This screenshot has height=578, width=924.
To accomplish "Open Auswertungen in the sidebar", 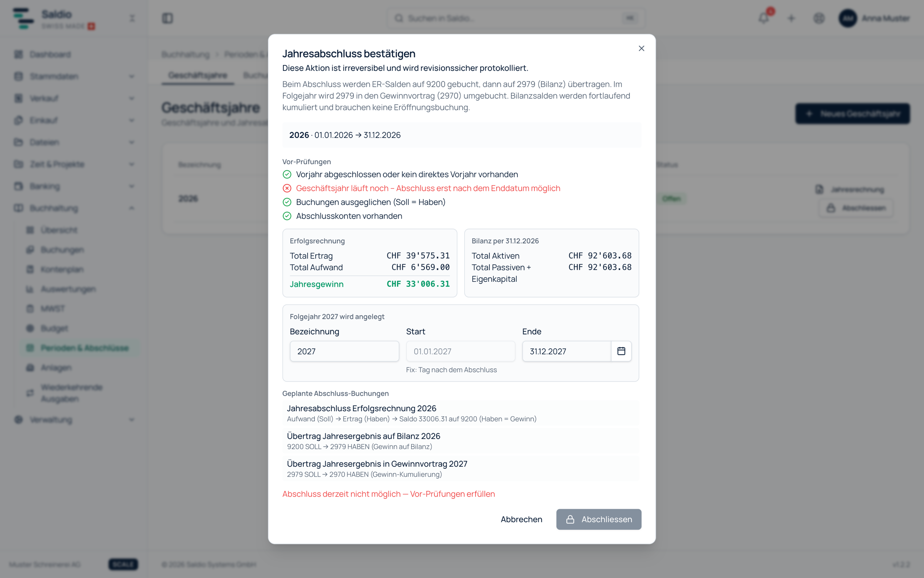I will (80, 289).
